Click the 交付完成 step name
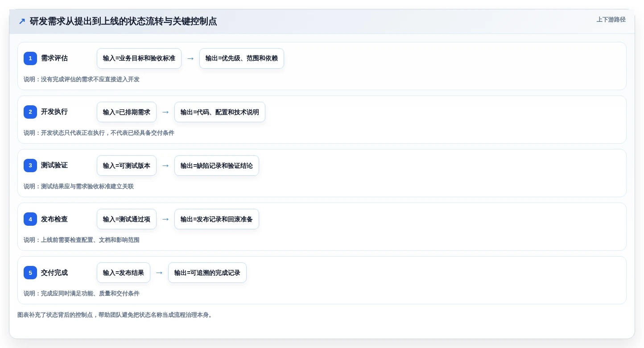The width and height of the screenshot is (644, 348). pyautogui.click(x=54, y=273)
